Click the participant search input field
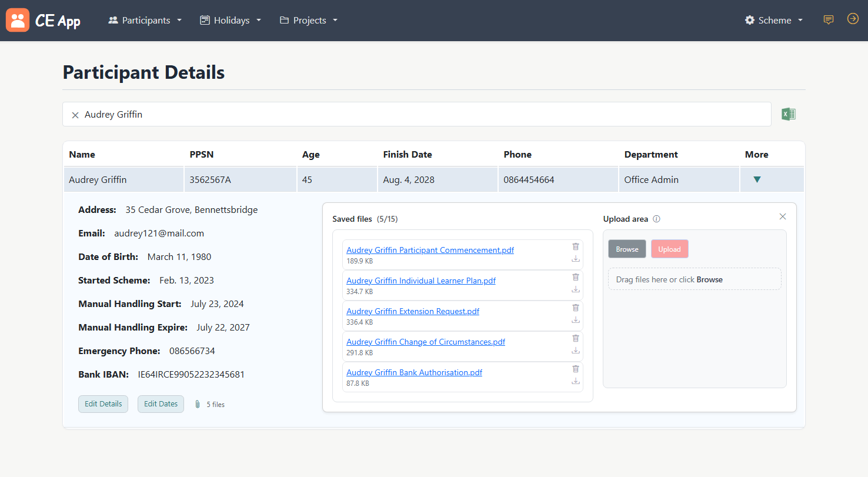868x477 pixels. [423, 115]
